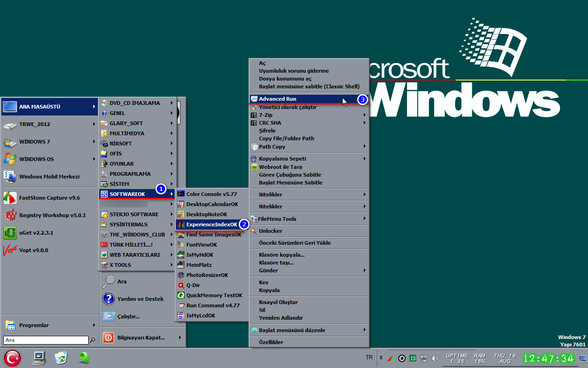Show hidden tray icons arrow
This screenshot has height=368, width=588.
(381, 358)
